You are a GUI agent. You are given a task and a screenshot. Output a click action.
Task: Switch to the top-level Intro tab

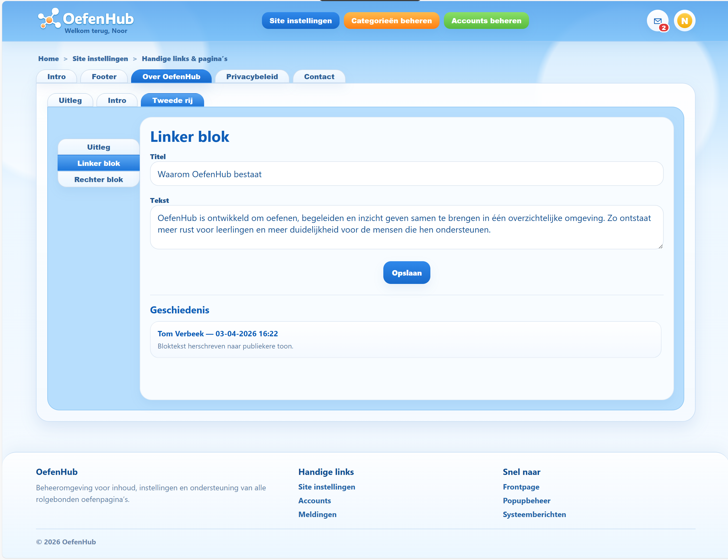pos(56,77)
